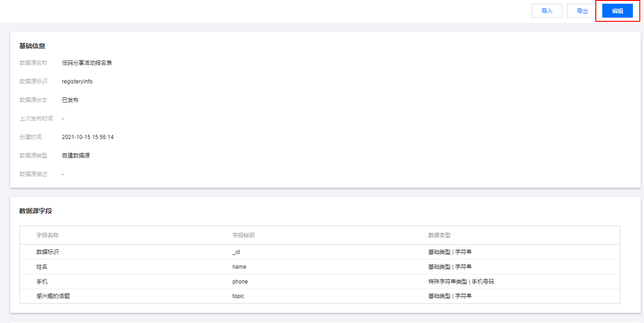Click the data source type 自建数据源
Image resolution: width=644 pixels, height=323 pixels.
coord(76,155)
